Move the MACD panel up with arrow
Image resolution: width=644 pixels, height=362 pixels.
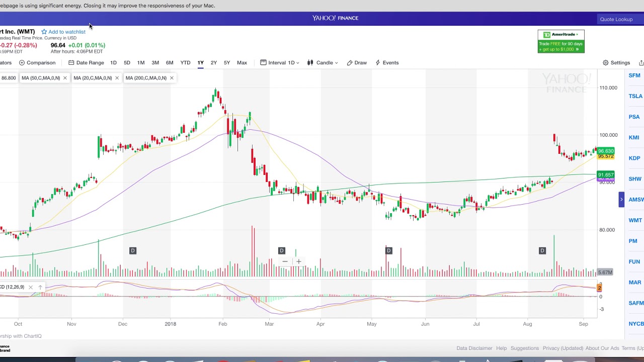[x=40, y=287]
